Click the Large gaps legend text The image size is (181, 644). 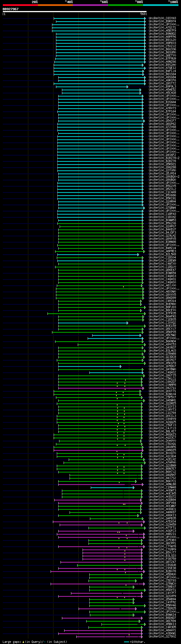point(35,642)
